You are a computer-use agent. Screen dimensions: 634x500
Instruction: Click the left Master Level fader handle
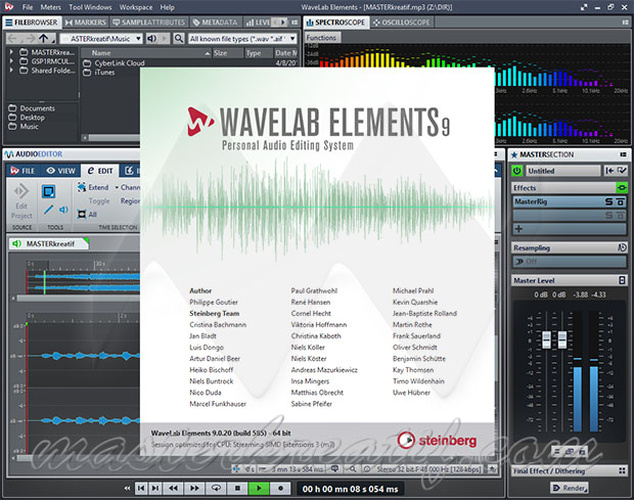coord(546,340)
